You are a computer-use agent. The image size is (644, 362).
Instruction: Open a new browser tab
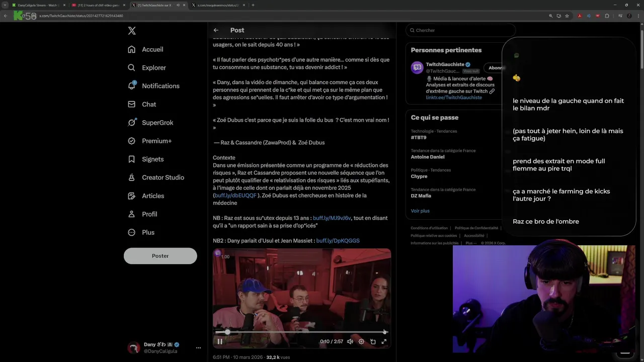pos(253,5)
